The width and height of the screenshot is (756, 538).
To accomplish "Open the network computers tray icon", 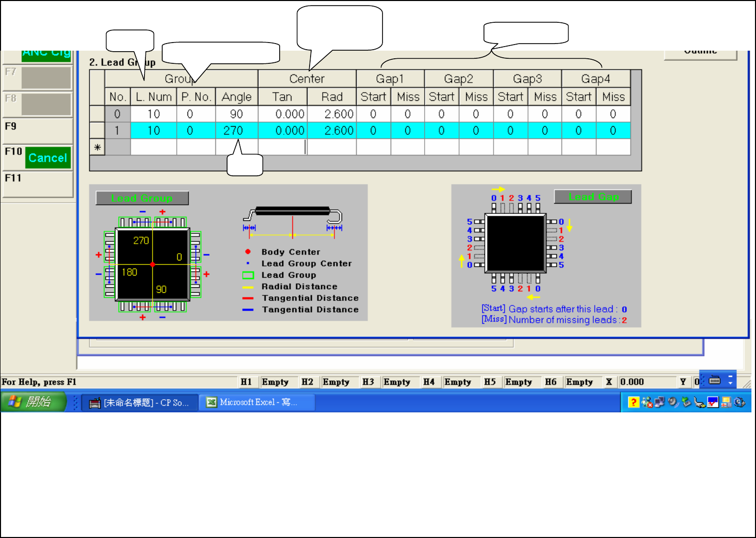I will tap(660, 402).
